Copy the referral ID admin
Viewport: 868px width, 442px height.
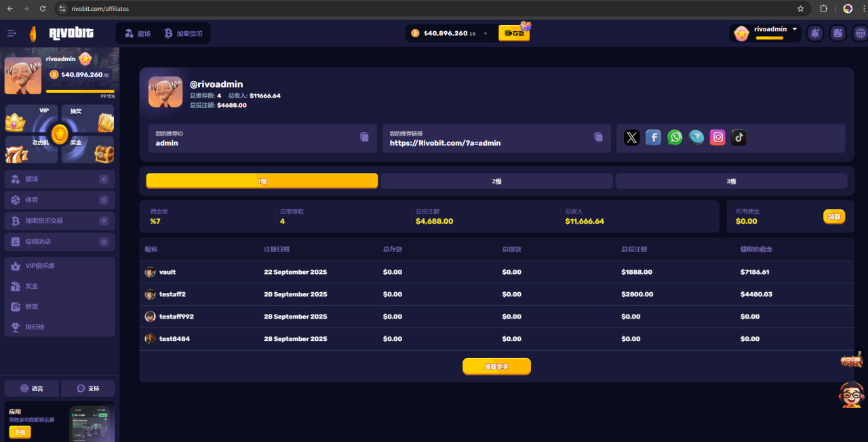[364, 137]
